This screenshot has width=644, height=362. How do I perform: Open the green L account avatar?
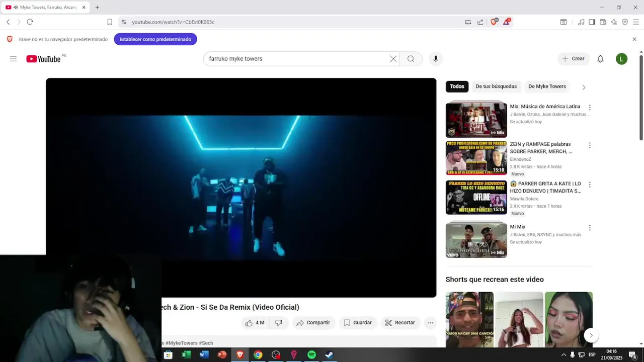tap(621, 59)
